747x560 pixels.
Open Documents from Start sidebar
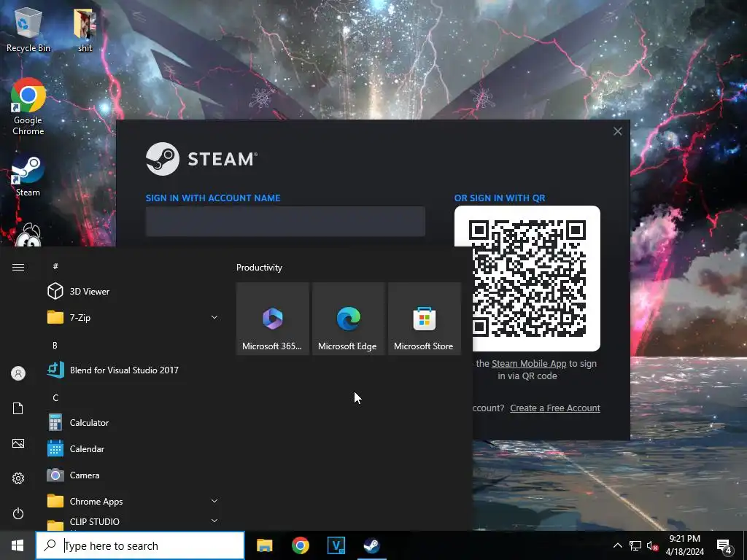(18, 408)
